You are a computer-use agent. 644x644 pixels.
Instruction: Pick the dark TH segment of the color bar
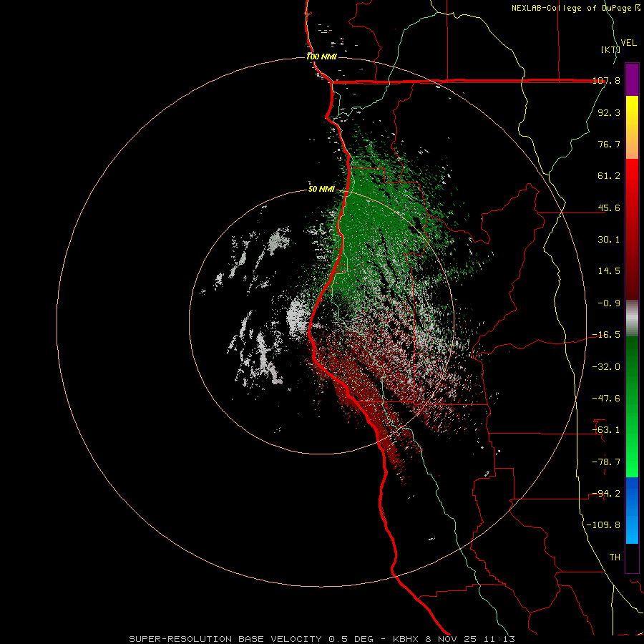coord(632,558)
